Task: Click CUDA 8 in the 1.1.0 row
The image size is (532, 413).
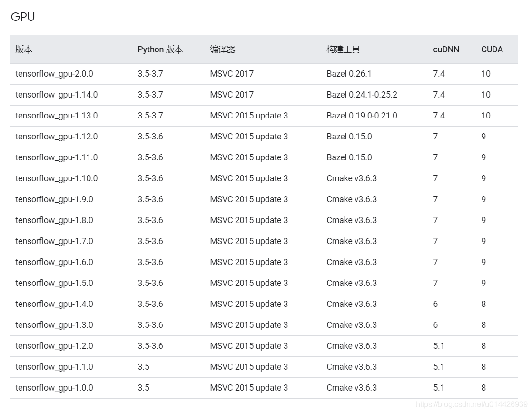Action: (x=483, y=367)
